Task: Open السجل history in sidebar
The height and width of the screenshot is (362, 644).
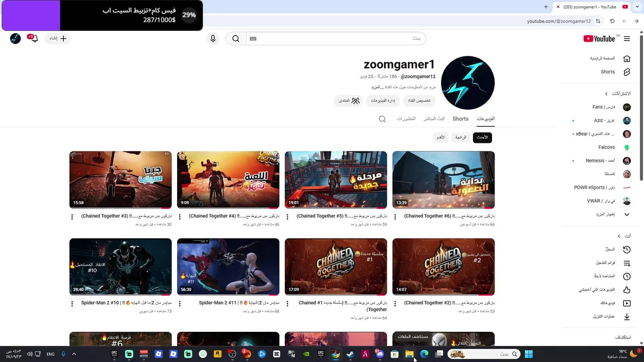Action: [610, 249]
